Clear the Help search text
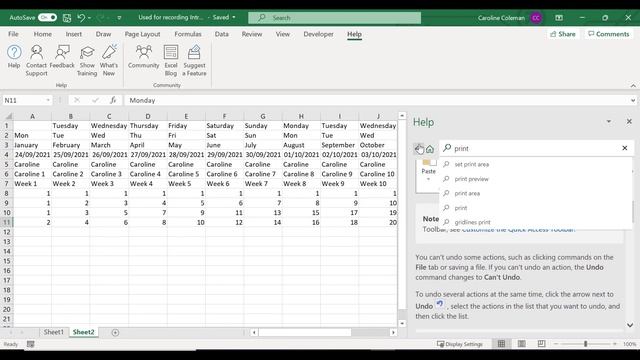Image resolution: width=640 pixels, height=360 pixels. tap(624, 148)
